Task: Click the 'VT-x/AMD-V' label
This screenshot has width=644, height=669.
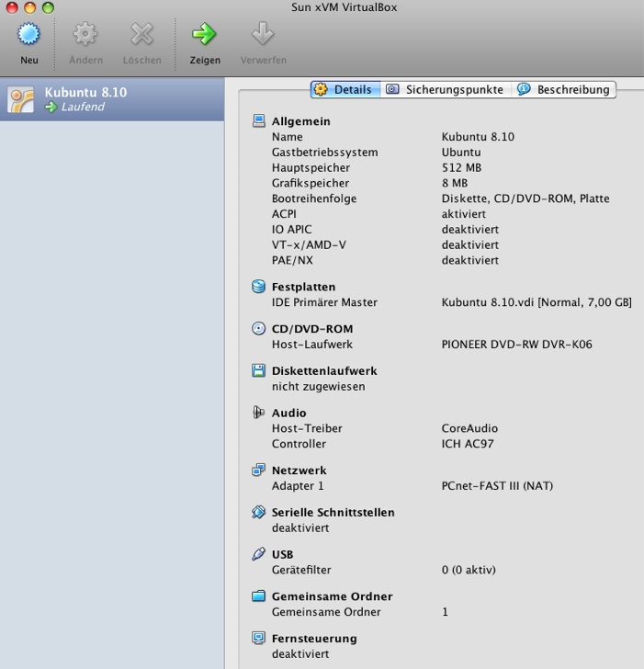Action: click(309, 244)
